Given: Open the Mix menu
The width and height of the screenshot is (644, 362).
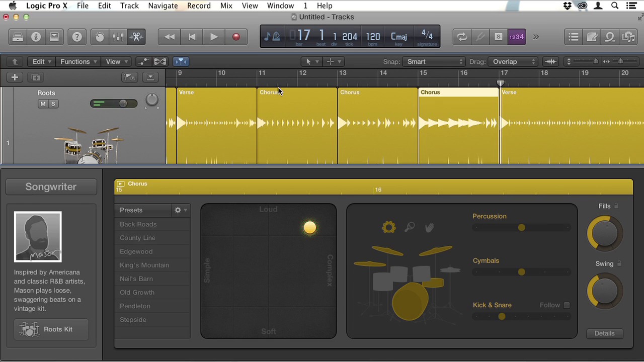Looking at the screenshot, I should coord(226,6).
